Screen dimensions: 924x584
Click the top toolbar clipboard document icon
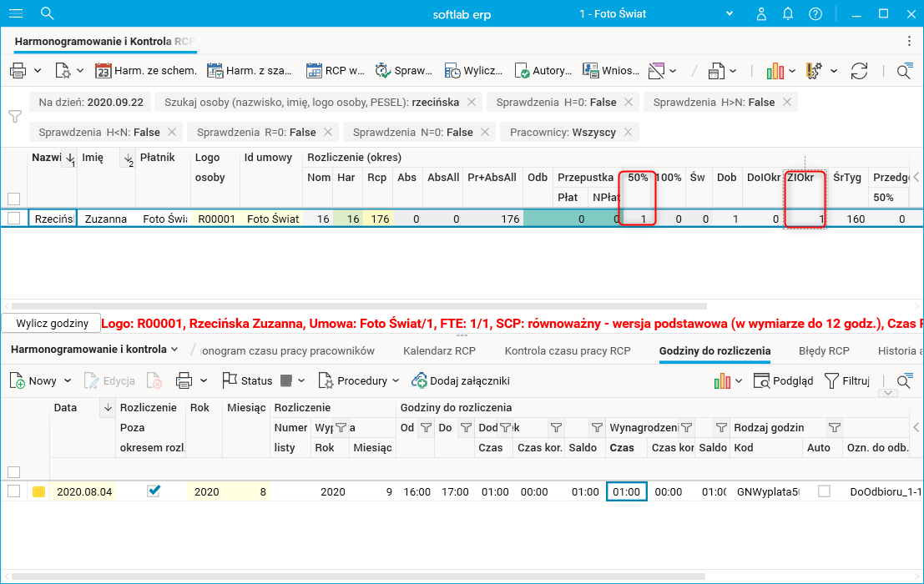716,71
